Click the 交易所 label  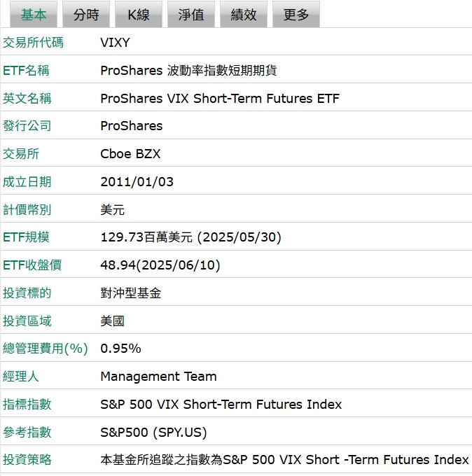tap(21, 154)
